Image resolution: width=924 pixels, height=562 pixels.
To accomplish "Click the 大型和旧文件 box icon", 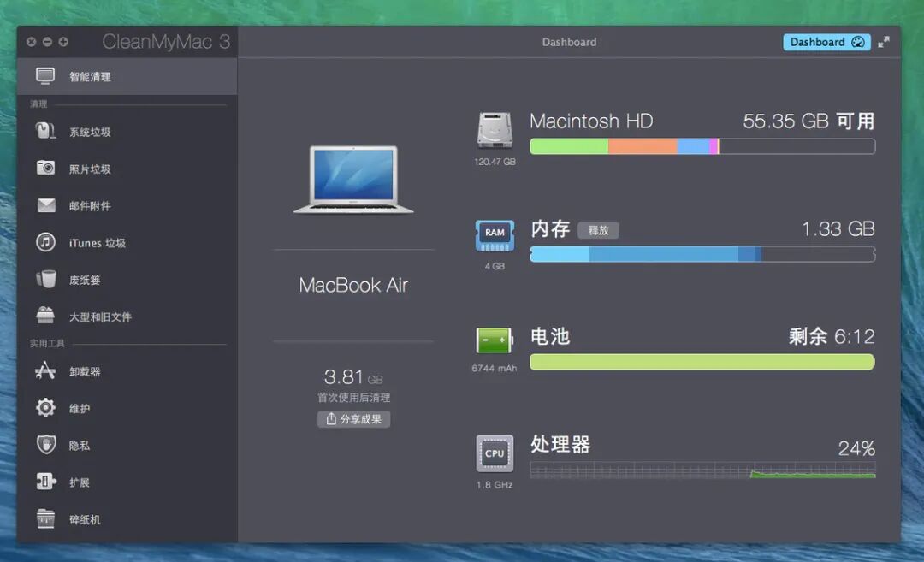I will click(45, 316).
